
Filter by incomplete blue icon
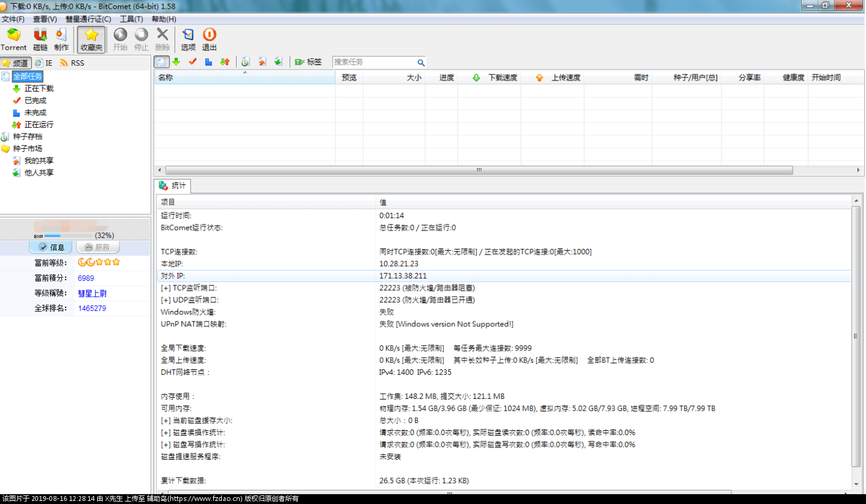[x=208, y=62]
